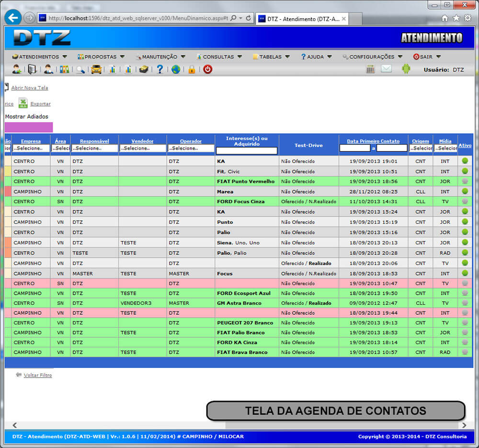Image resolution: width=479 pixels, height=448 pixels.
Task: Open the ATENDIMENTOS menu
Action: tap(39, 57)
